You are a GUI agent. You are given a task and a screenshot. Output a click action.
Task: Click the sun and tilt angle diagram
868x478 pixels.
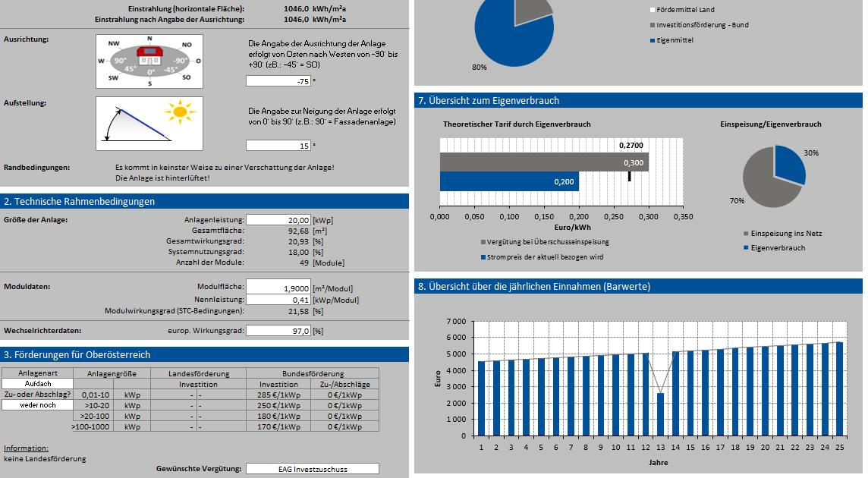tap(149, 123)
